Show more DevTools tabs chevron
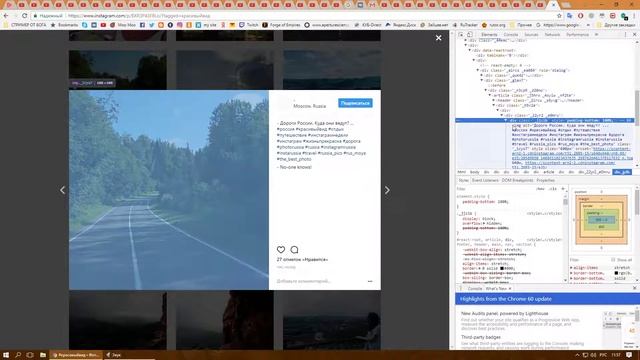Screen dimensions: 640x360 (596, 35)
